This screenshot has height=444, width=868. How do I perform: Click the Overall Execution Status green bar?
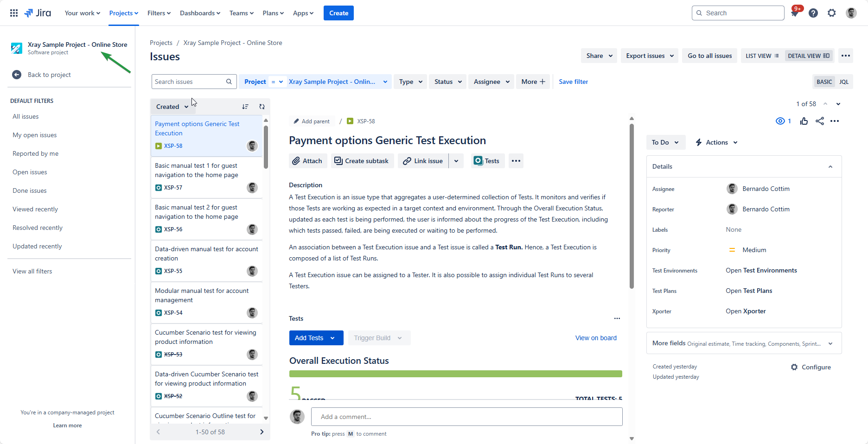pos(455,374)
